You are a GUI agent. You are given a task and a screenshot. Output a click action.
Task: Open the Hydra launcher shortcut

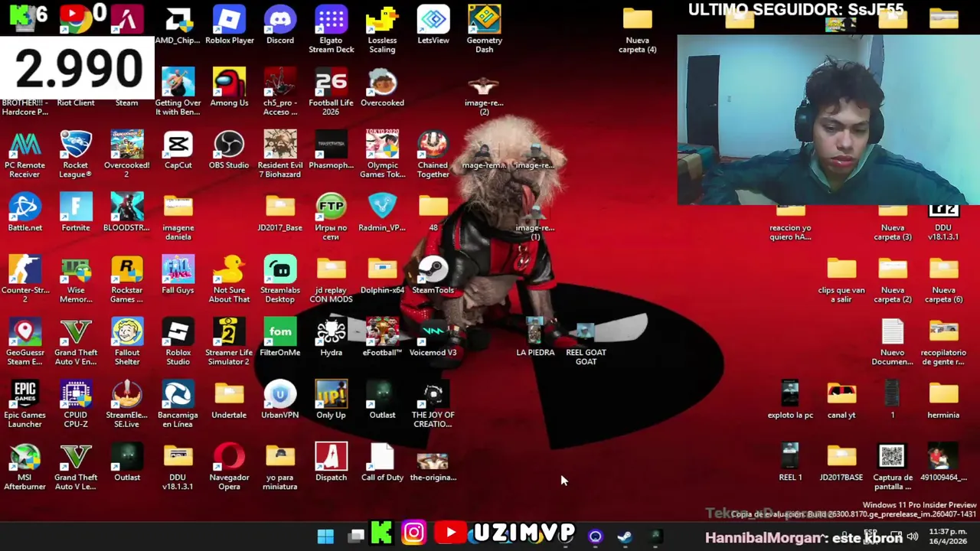pos(331,338)
